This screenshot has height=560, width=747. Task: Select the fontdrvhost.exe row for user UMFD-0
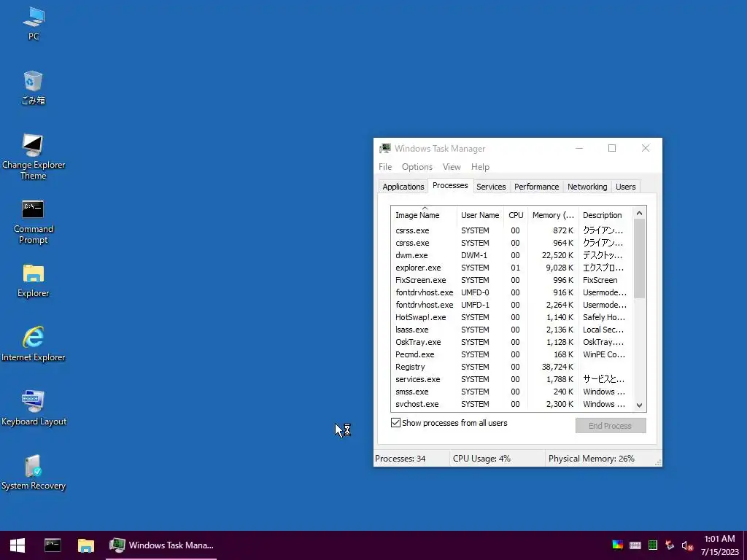pos(511,292)
